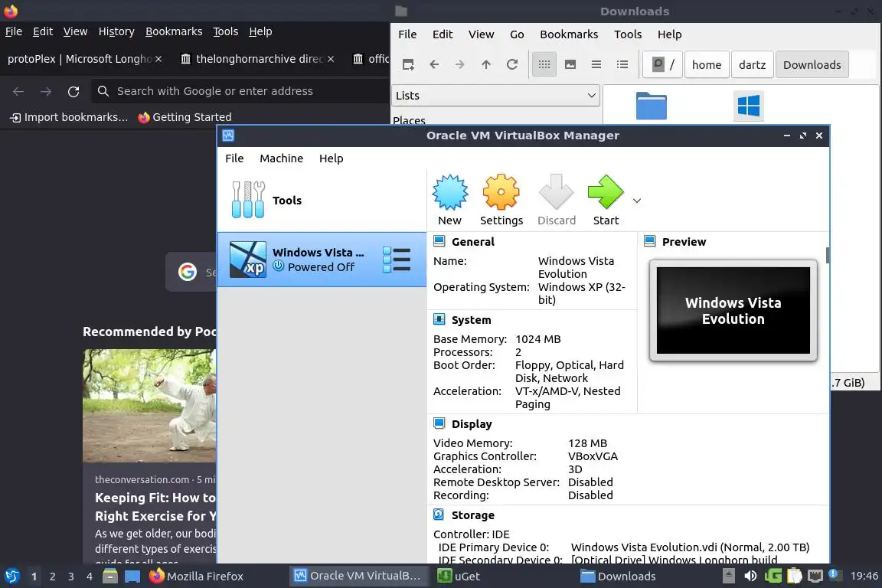Click the Storage section header
This screenshot has width=882, height=588.
[472, 514]
